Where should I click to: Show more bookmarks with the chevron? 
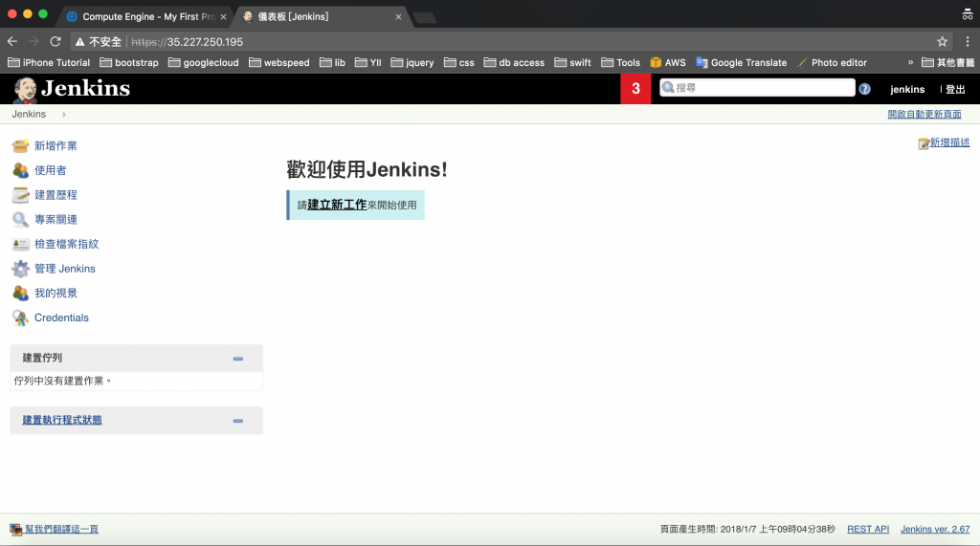coord(911,62)
